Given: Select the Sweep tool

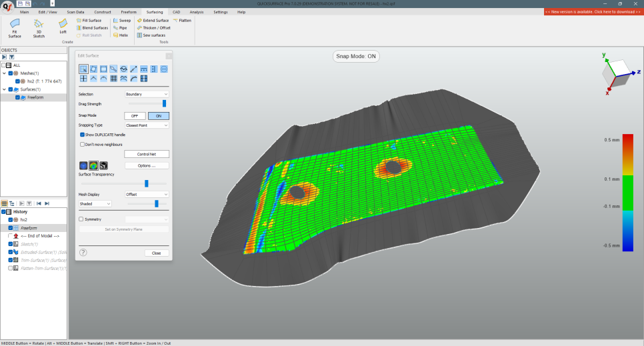Looking at the screenshot, I should [x=122, y=20].
